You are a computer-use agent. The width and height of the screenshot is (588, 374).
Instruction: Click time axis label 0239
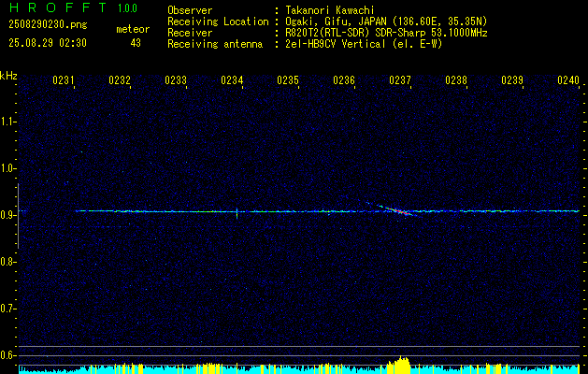[x=512, y=80]
